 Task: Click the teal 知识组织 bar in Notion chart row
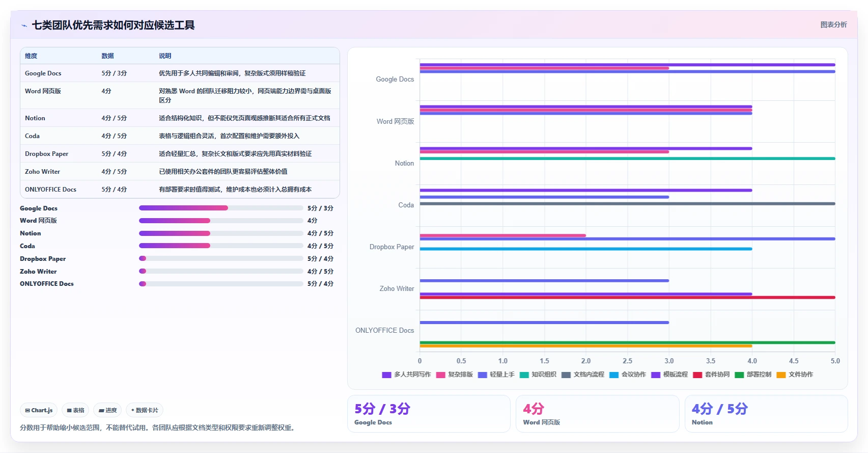pos(627,158)
